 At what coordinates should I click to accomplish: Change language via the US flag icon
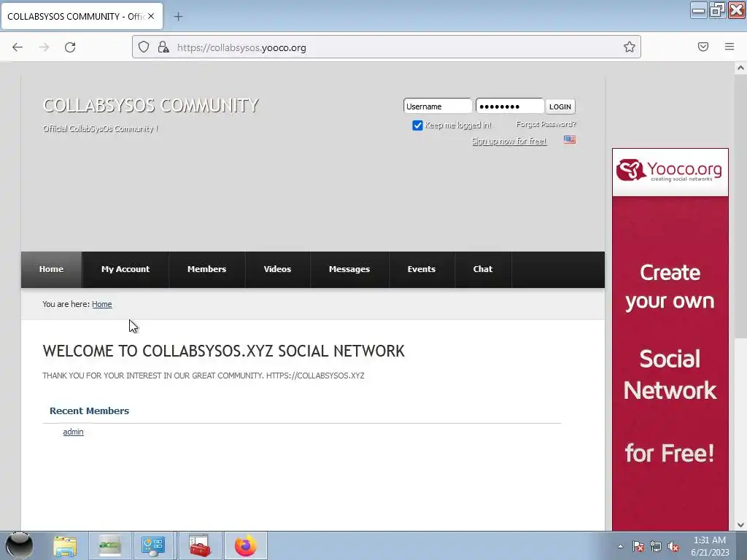pyautogui.click(x=570, y=139)
